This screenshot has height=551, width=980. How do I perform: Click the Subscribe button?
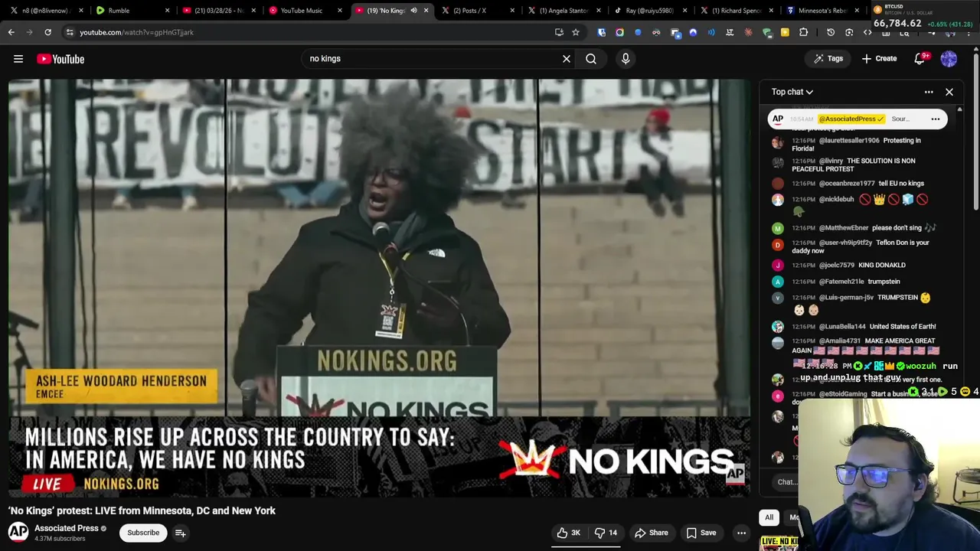tap(143, 533)
